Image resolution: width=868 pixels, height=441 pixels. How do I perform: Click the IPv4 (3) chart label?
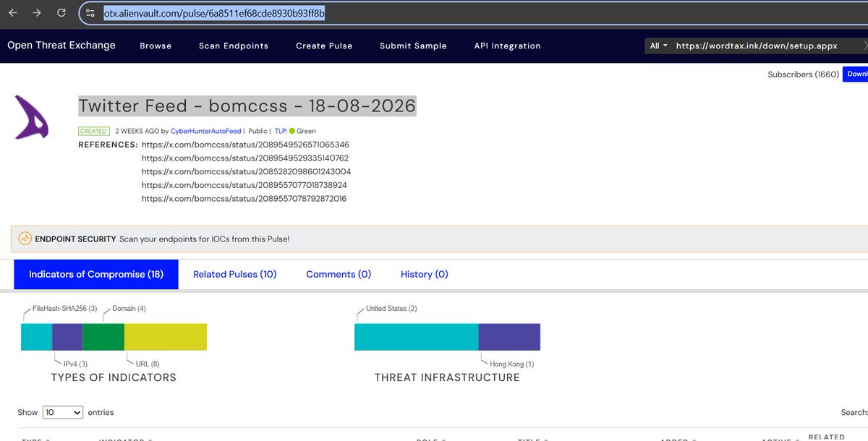[75, 364]
